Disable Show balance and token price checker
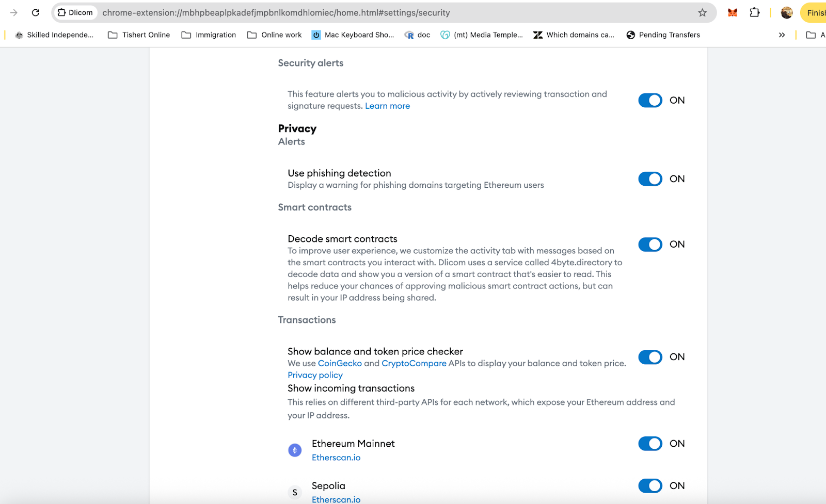This screenshot has height=504, width=826. click(650, 357)
